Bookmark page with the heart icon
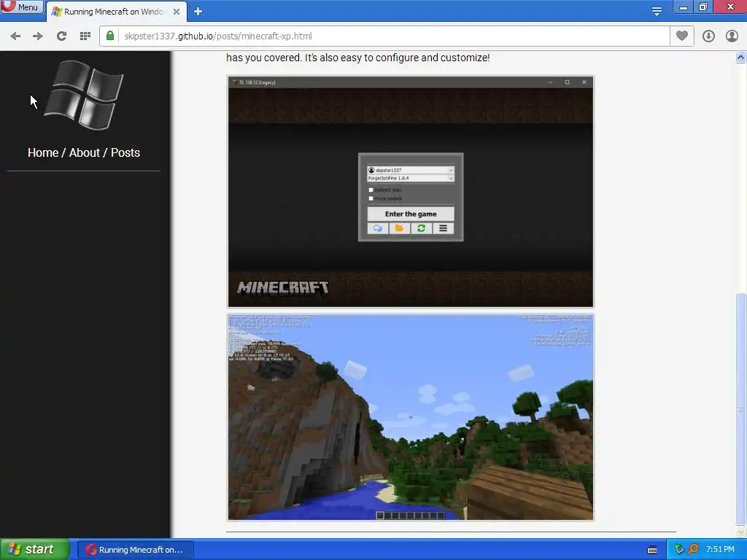Screen dimensions: 747x560 682,36
